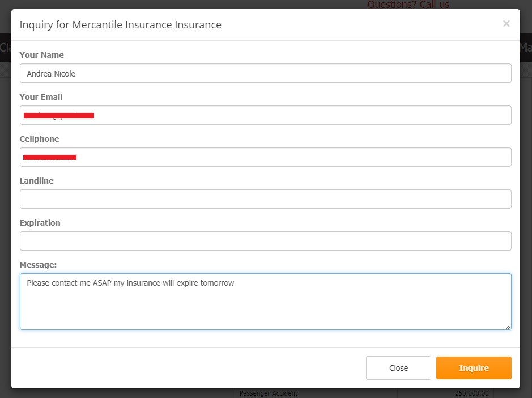
Task: Click the 'Your Name' field label
Action: point(41,55)
